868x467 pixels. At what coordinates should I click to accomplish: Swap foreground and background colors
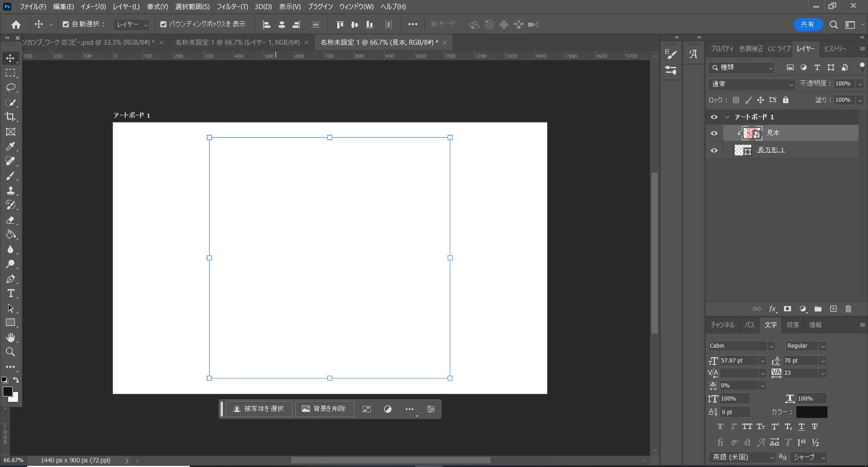coord(16,380)
